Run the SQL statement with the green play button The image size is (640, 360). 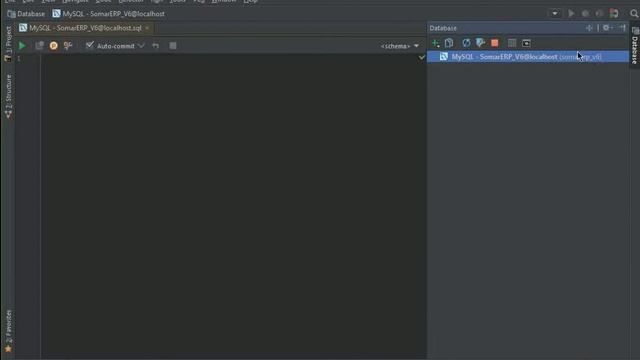pyautogui.click(x=22, y=46)
